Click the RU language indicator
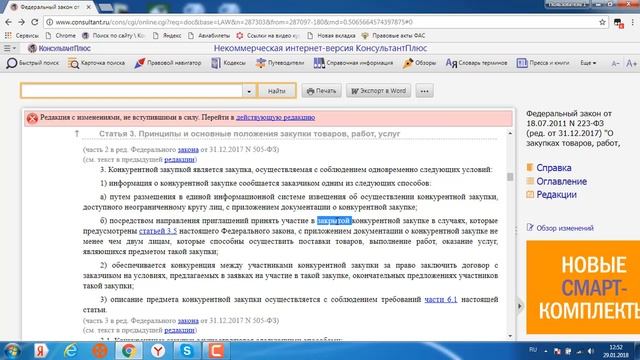This screenshot has height=360, width=640. pos(533,350)
